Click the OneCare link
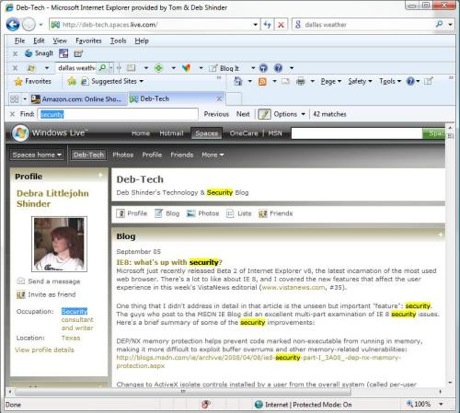 pyautogui.click(x=244, y=133)
